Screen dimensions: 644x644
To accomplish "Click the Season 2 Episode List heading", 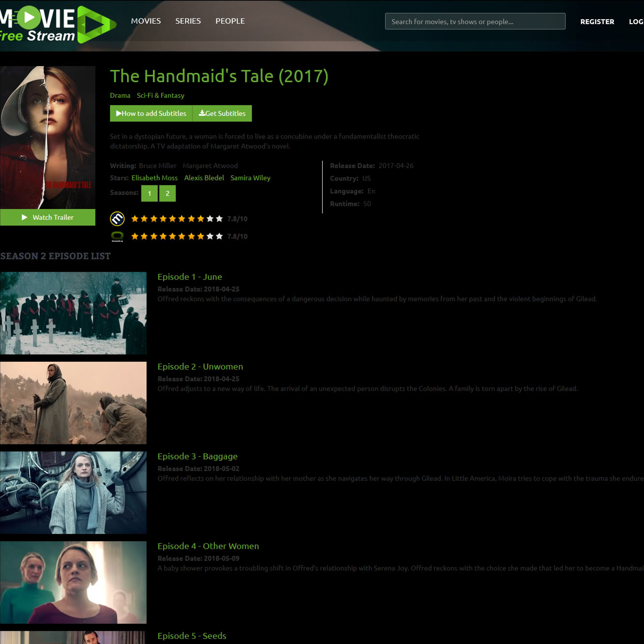I will (55, 256).
